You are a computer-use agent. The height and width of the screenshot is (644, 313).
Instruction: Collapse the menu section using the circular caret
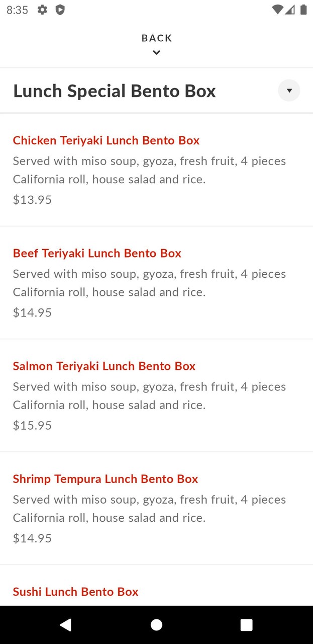[x=289, y=91]
